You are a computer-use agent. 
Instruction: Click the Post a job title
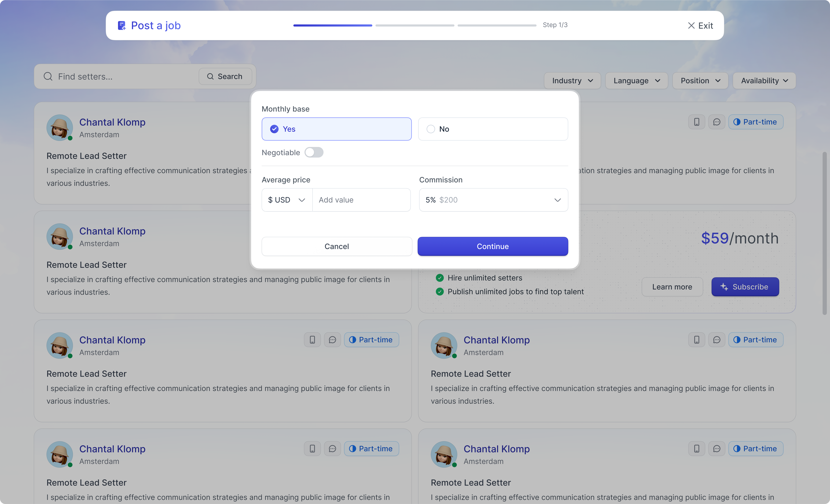click(156, 26)
